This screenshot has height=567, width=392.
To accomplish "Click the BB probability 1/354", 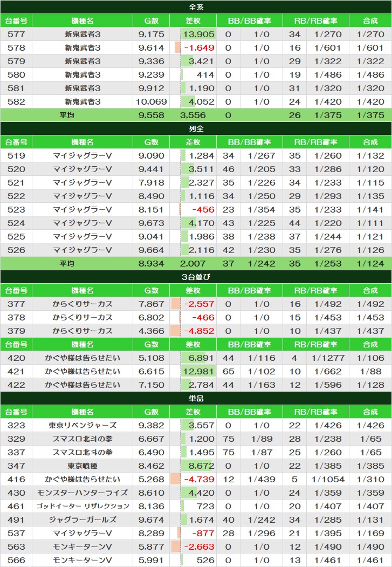I will (262, 210).
